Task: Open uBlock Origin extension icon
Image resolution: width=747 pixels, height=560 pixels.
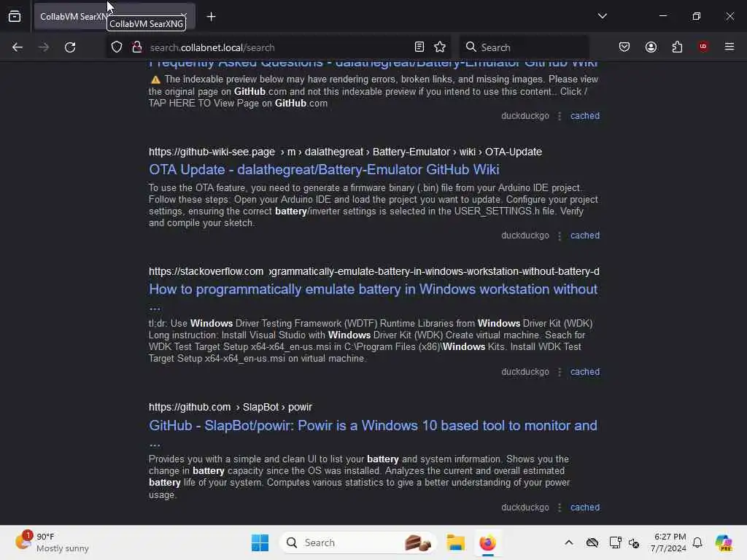Action: pyautogui.click(x=703, y=46)
